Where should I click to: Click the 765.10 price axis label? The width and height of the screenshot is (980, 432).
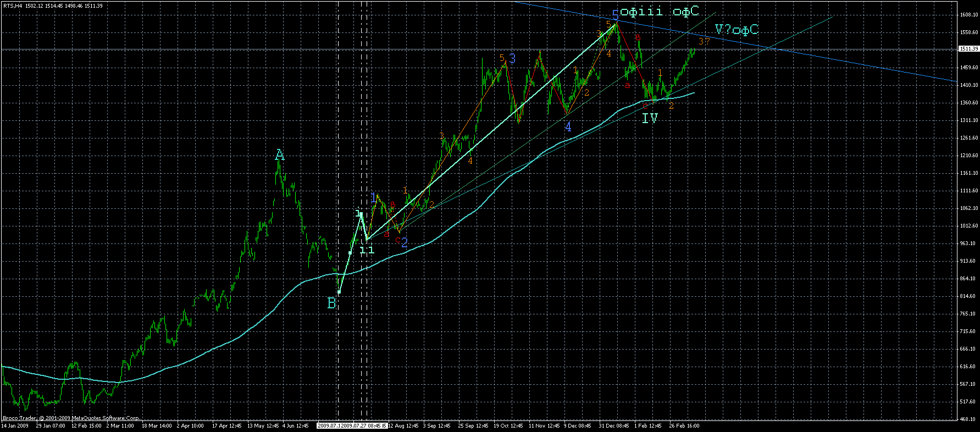[x=968, y=314]
